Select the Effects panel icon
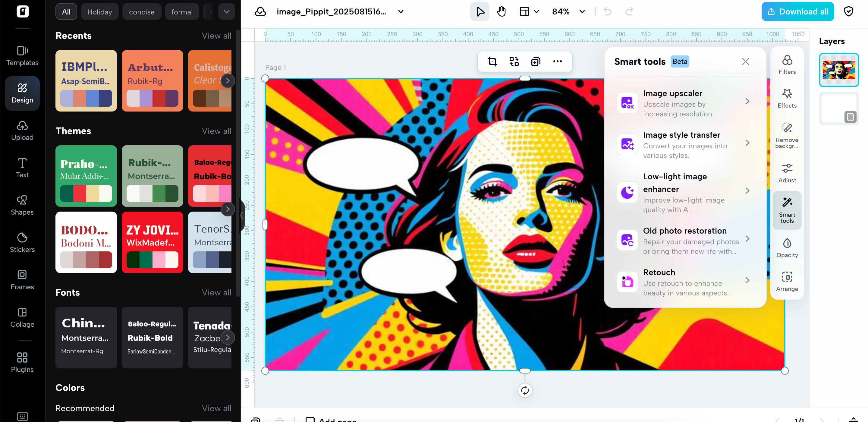Screen dimensions: 868x422 pyautogui.click(x=787, y=98)
